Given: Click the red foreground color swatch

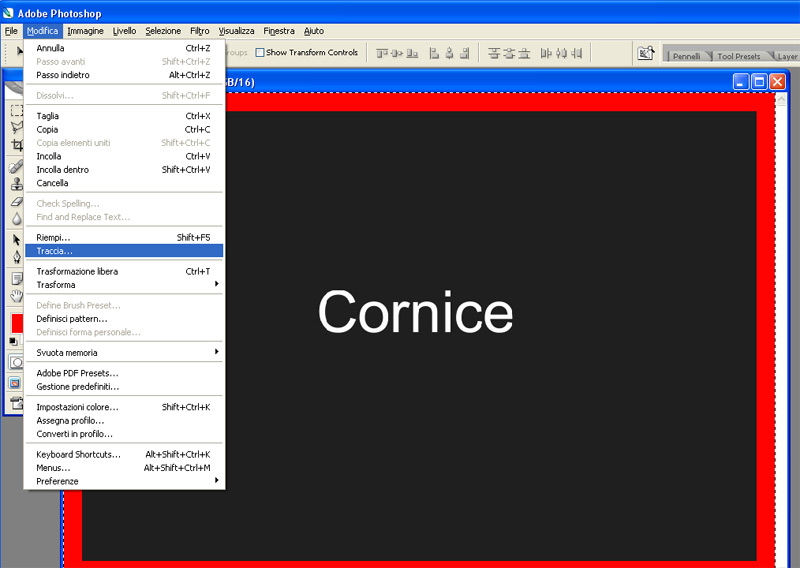Looking at the screenshot, I should pos(17,323).
